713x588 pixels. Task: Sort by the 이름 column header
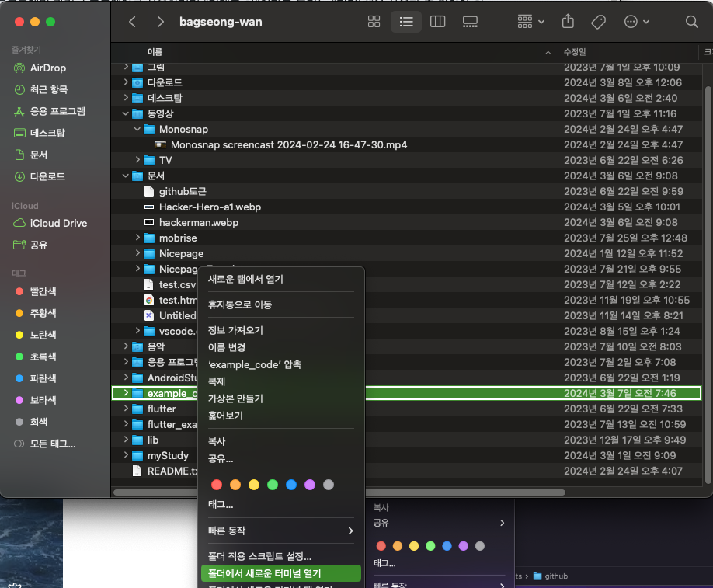(x=334, y=52)
